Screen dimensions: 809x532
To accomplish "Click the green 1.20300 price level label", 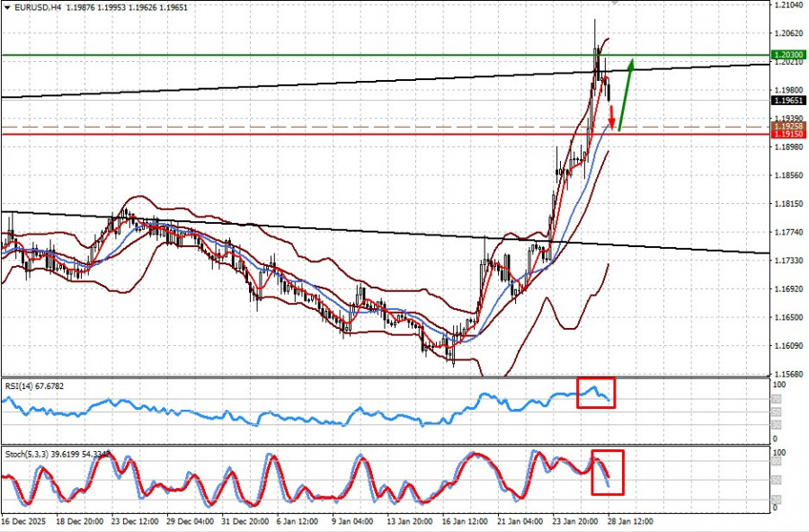I will coord(788,55).
